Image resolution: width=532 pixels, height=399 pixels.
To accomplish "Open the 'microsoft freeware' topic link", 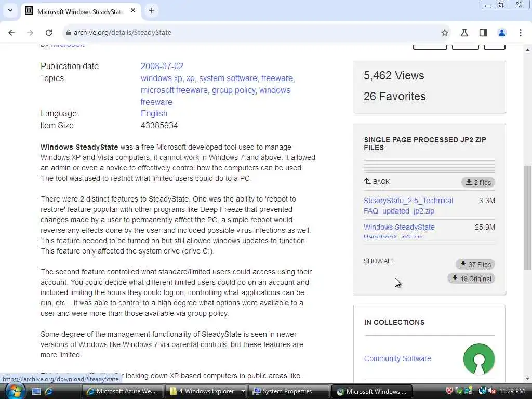I will pyautogui.click(x=174, y=90).
